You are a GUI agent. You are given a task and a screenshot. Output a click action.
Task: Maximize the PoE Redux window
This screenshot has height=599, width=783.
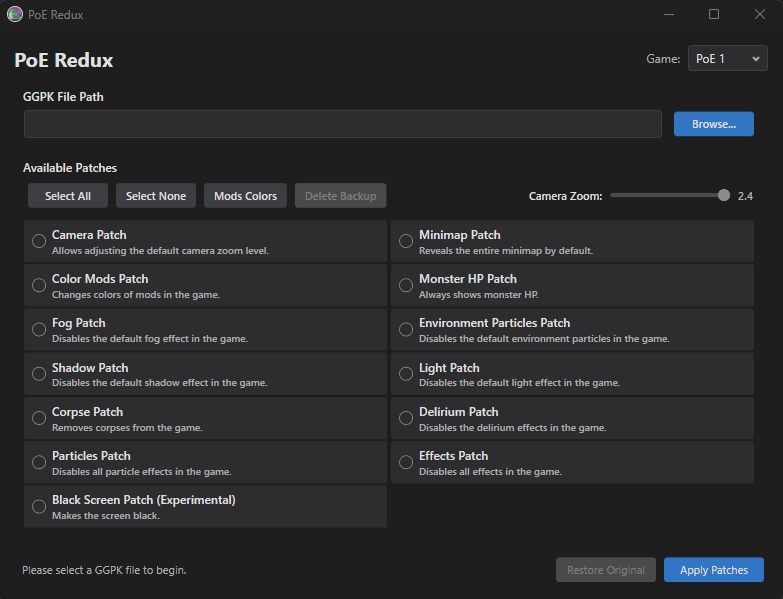(714, 14)
